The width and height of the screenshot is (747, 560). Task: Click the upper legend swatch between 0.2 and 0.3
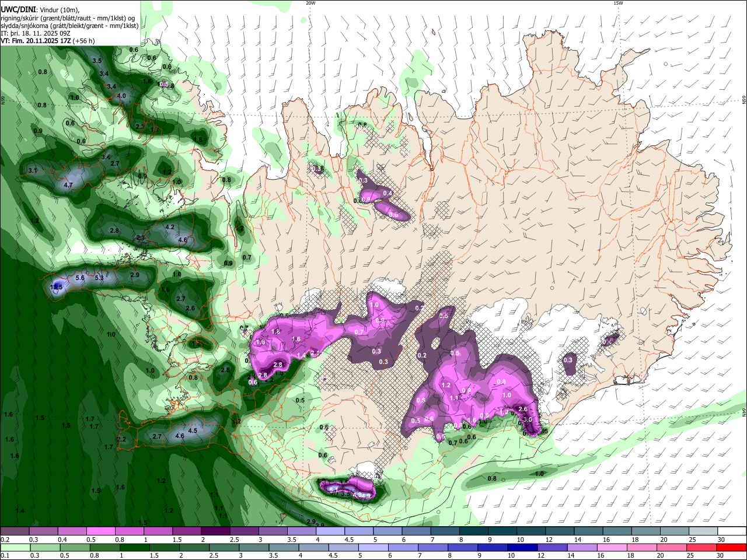15,531
